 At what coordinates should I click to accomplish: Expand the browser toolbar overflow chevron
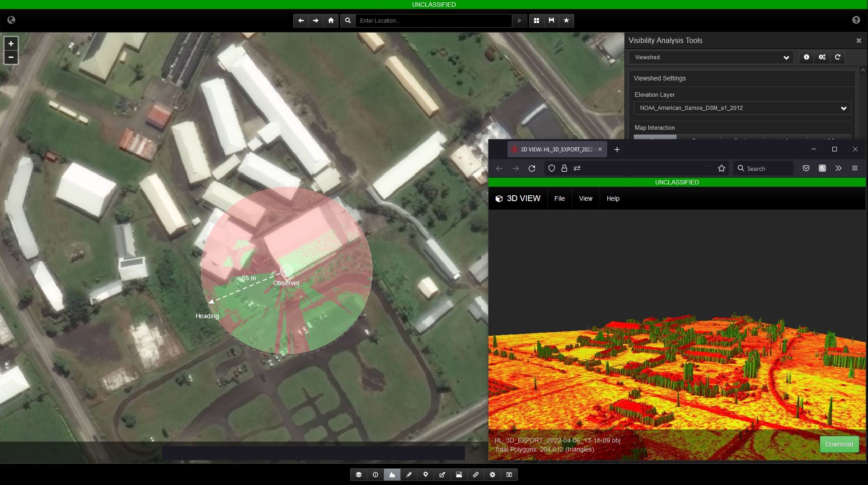(839, 168)
